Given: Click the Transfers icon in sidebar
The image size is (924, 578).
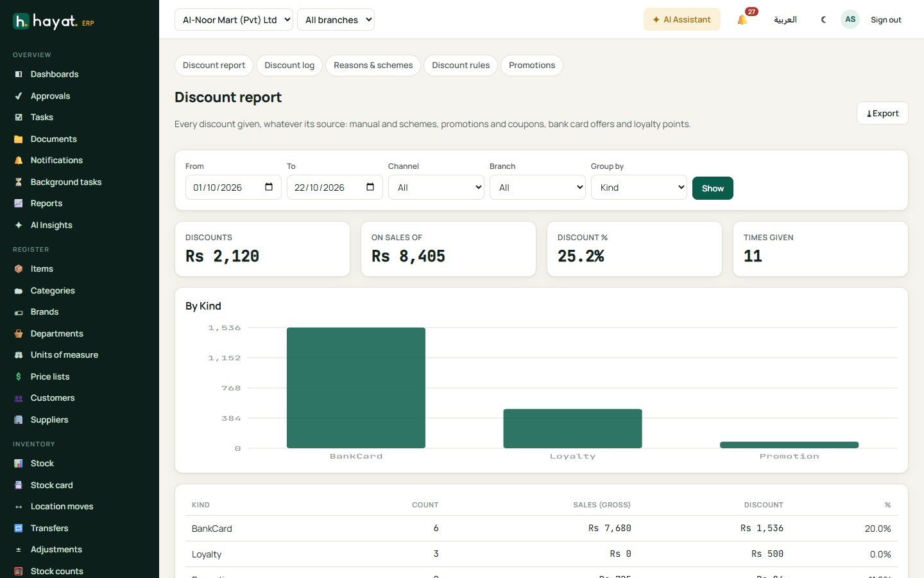Looking at the screenshot, I should (19, 529).
